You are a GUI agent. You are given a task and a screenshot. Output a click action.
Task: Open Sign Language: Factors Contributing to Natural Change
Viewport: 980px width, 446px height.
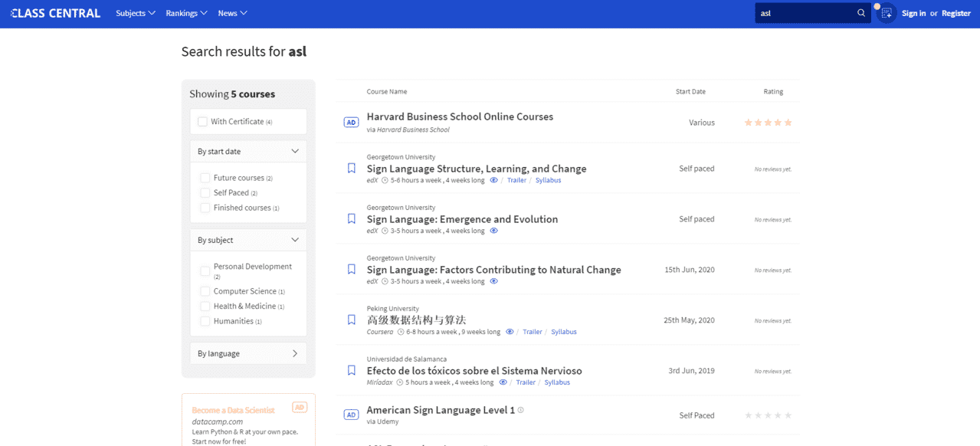pos(493,270)
